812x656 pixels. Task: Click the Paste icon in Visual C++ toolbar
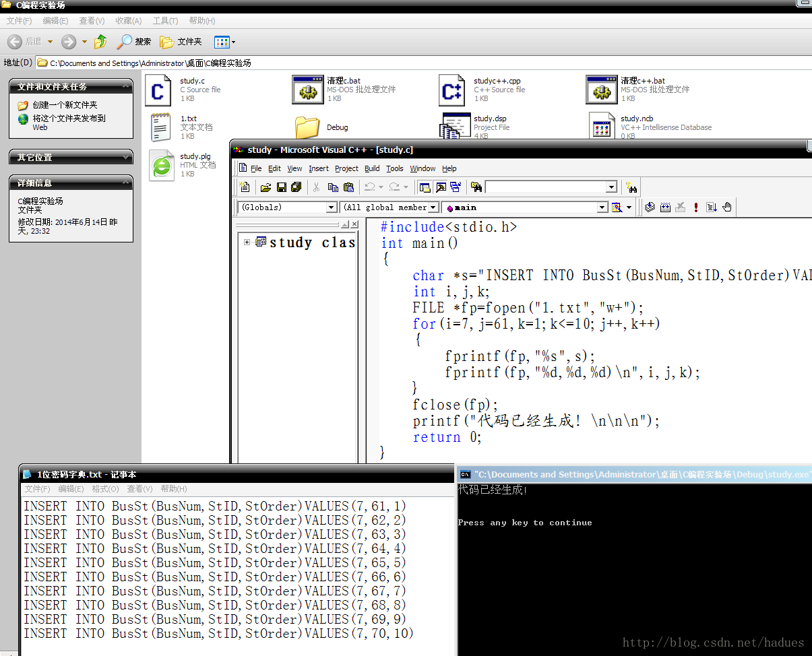[348, 187]
